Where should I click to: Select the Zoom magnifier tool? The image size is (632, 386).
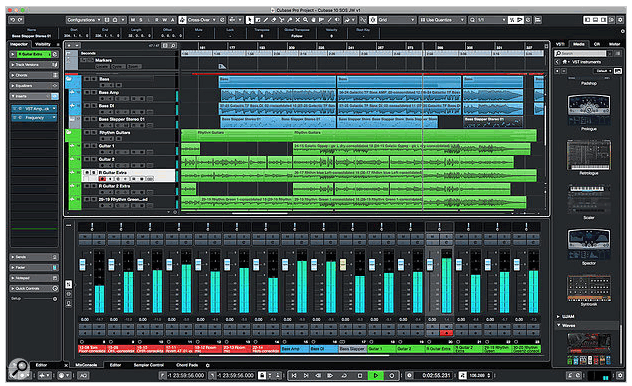click(305, 19)
